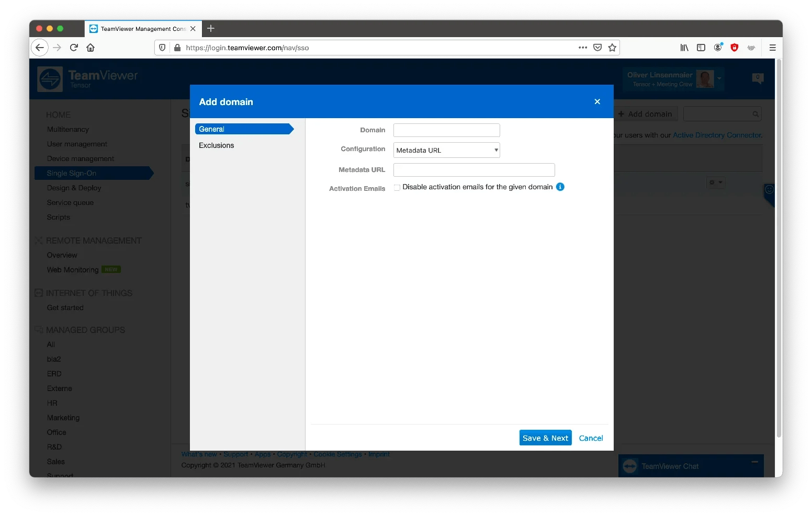Expand Oliver Linsenmaier profile dropdown
Image resolution: width=812 pixels, height=516 pixels.
tap(718, 79)
